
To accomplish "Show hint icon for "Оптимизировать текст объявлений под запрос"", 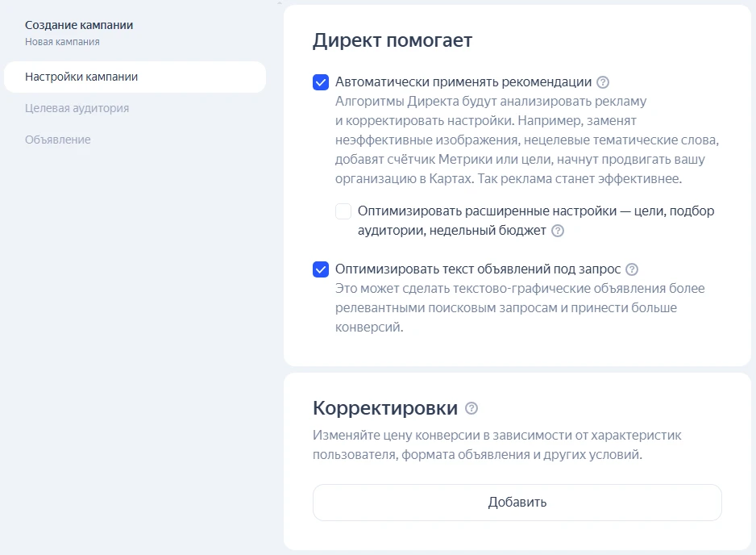I will coord(632,269).
